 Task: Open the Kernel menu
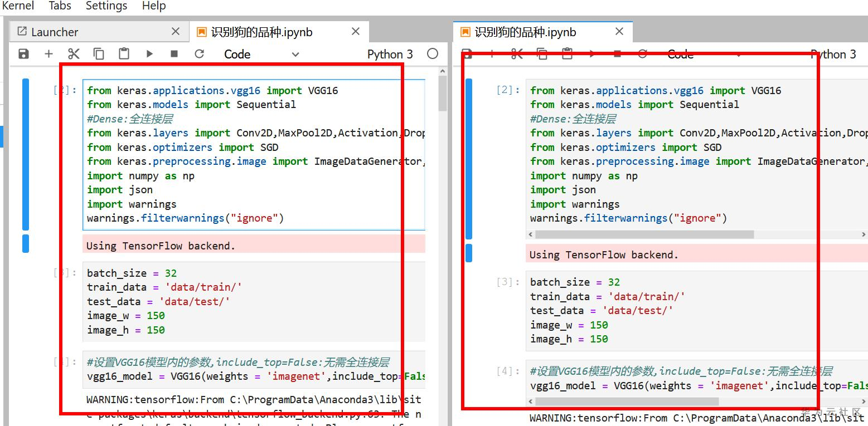point(18,6)
